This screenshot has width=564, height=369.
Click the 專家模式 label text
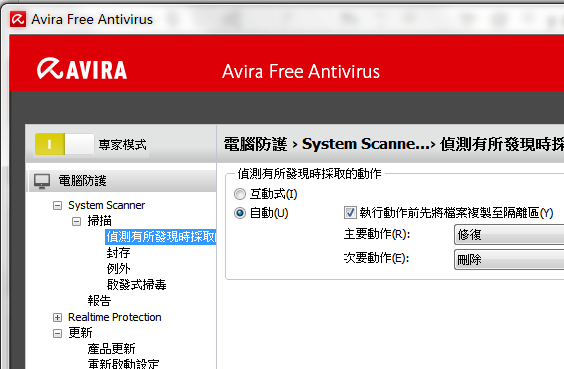pos(122,145)
